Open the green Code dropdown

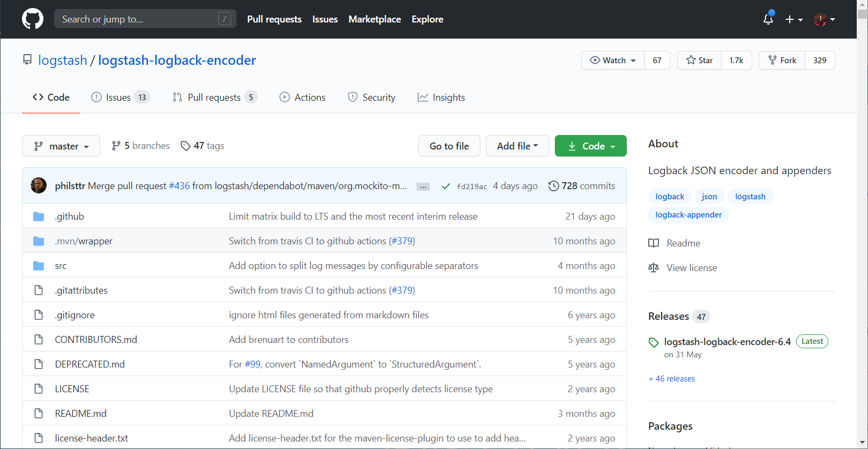point(591,146)
